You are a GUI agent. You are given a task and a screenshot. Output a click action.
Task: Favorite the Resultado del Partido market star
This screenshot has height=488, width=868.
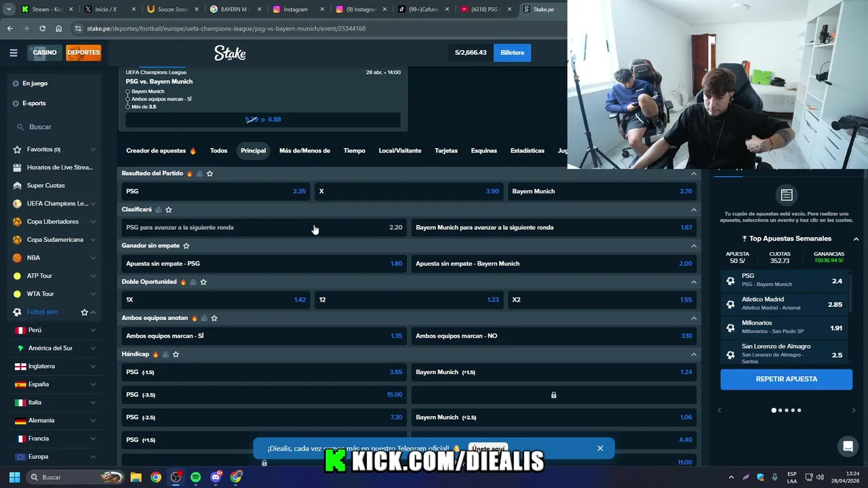tap(210, 174)
